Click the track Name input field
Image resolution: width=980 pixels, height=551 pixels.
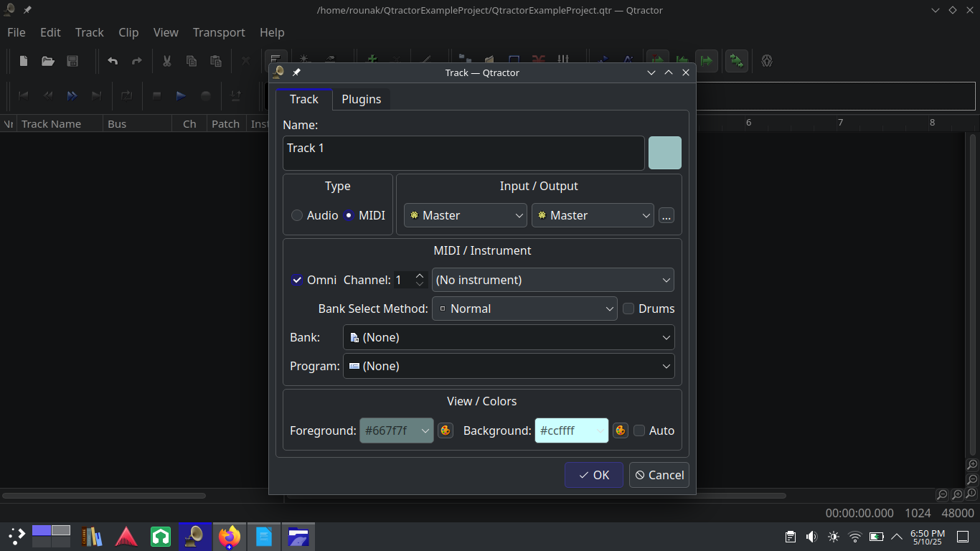click(463, 153)
